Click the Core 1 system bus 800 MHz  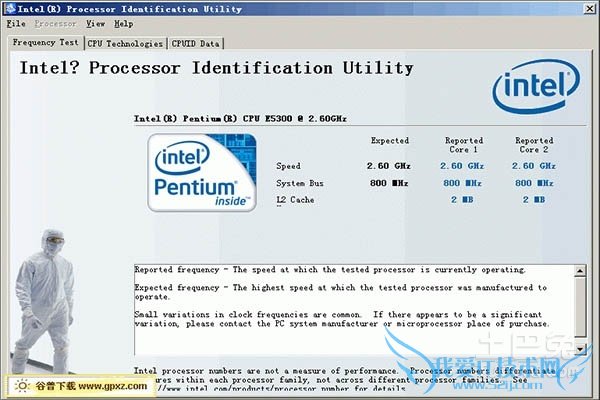(x=462, y=183)
